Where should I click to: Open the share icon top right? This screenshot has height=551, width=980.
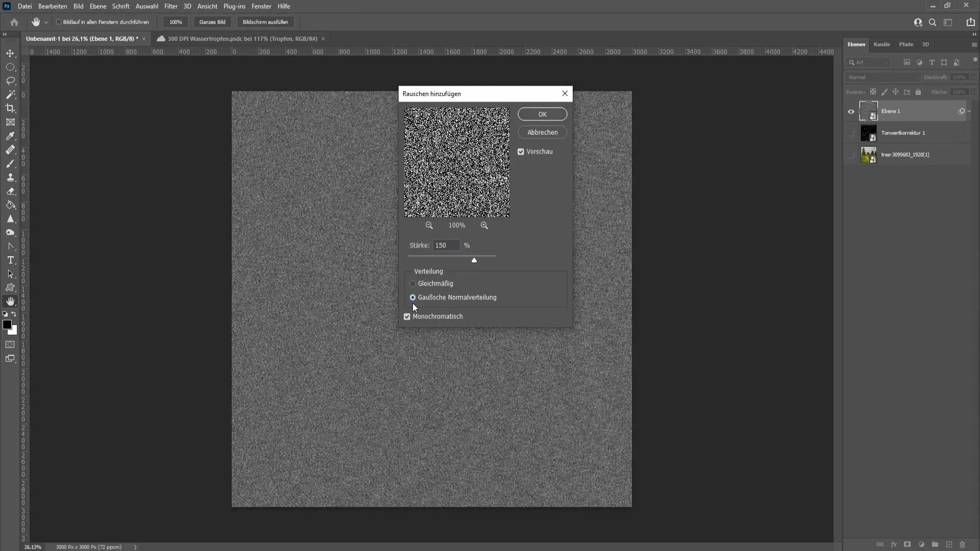coord(970,22)
